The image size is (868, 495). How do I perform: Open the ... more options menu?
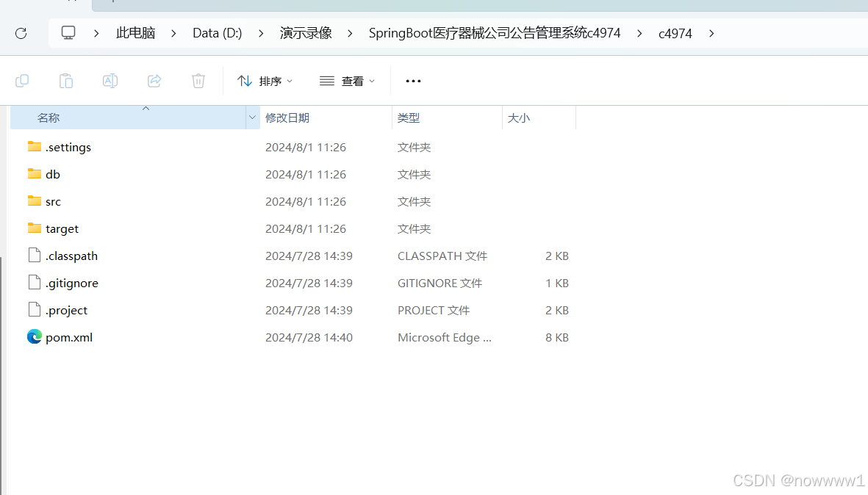[412, 81]
